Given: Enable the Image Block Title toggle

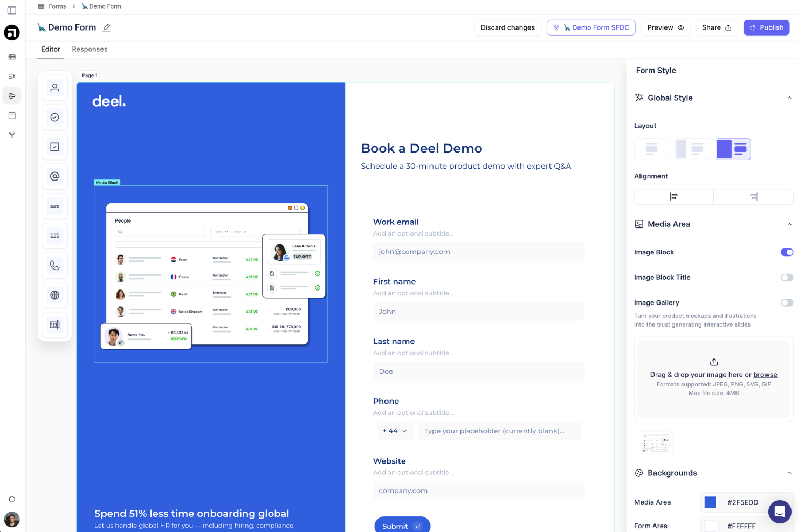Looking at the screenshot, I should click(x=787, y=277).
